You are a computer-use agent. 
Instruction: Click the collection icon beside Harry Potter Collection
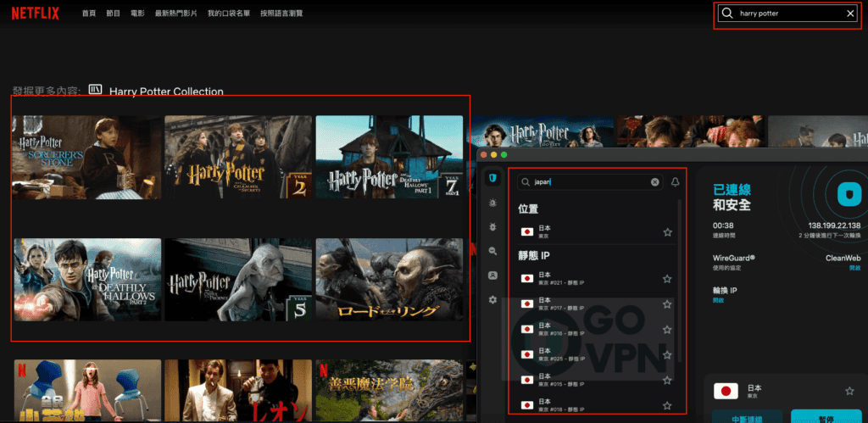coord(95,91)
